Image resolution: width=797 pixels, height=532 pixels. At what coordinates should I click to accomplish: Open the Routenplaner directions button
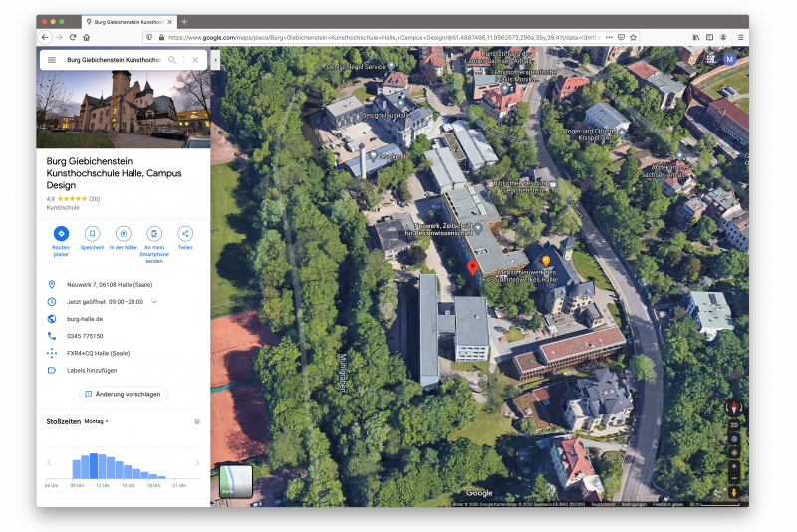click(x=61, y=233)
